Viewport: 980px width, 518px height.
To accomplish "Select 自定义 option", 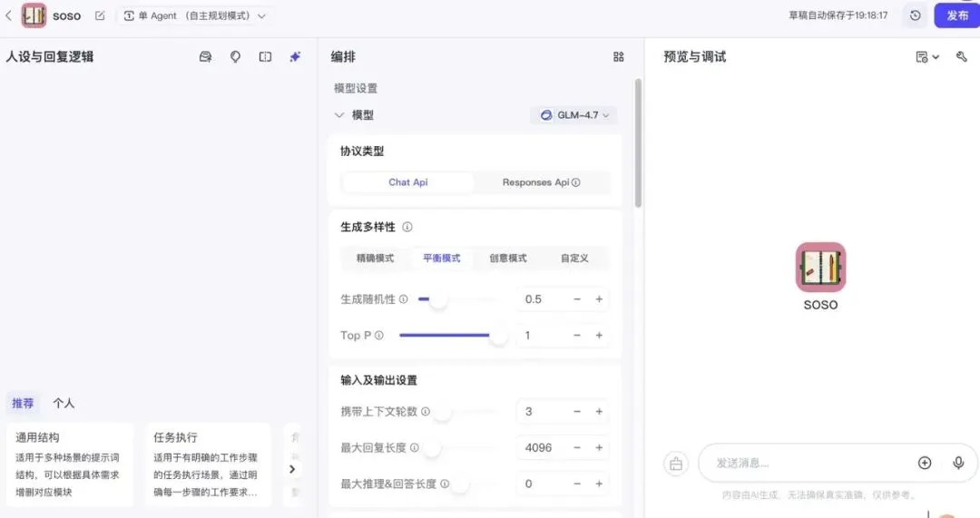I will click(574, 258).
